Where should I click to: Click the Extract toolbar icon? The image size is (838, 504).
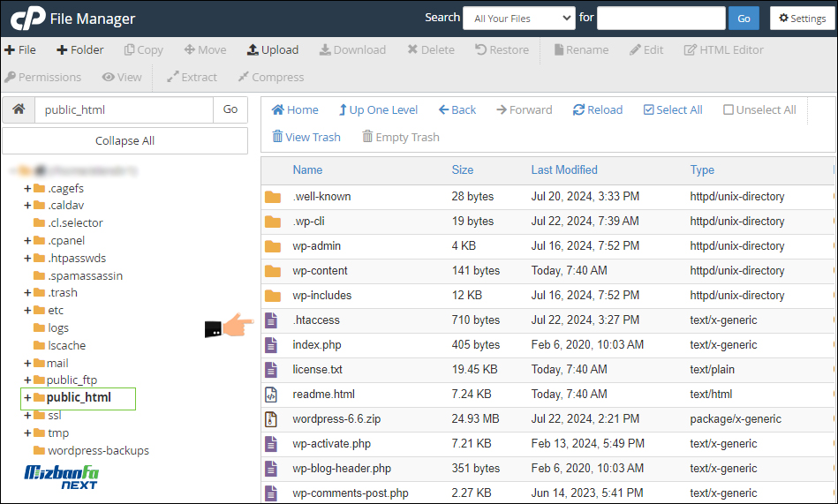coord(172,77)
